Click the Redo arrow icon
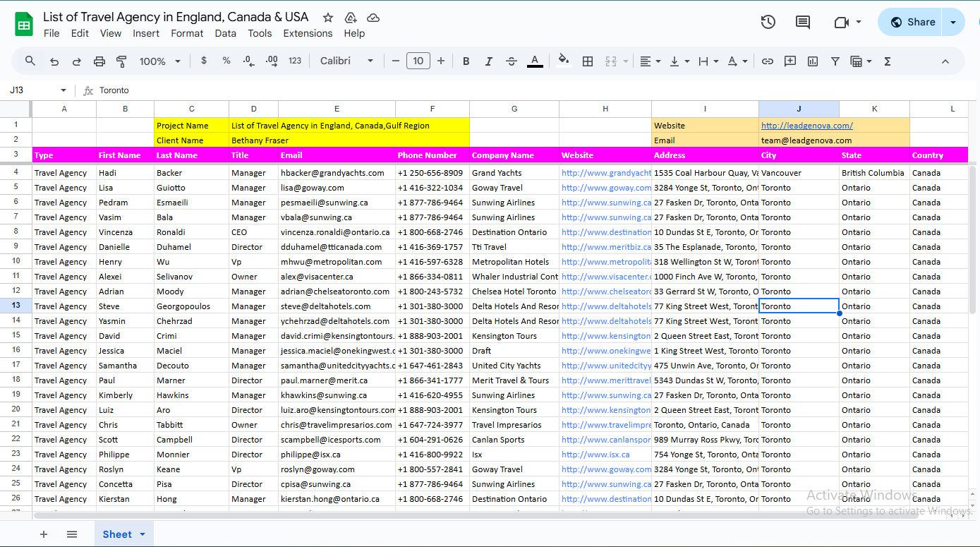Image resolution: width=980 pixels, height=547 pixels. point(77,61)
